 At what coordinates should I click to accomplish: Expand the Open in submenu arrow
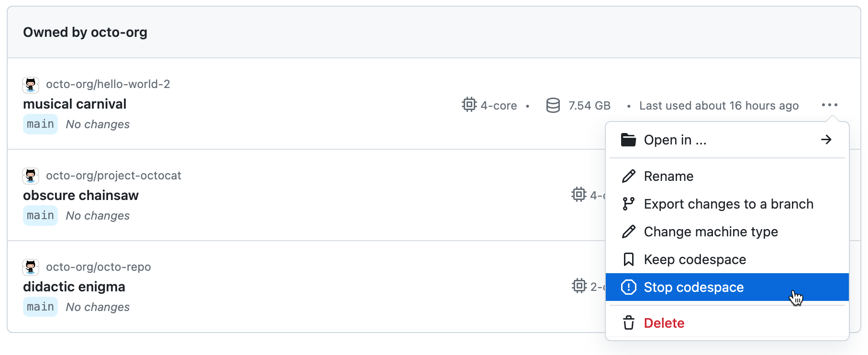click(826, 140)
